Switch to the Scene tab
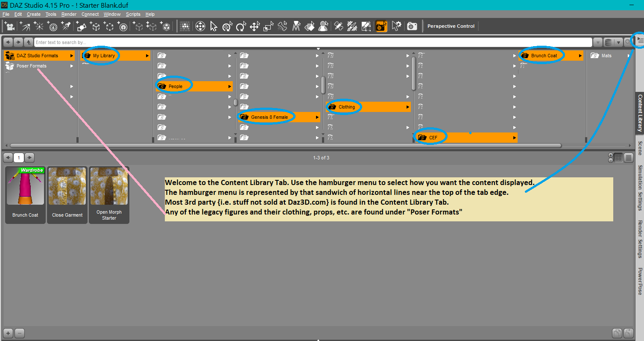The image size is (644, 341). pos(640,148)
